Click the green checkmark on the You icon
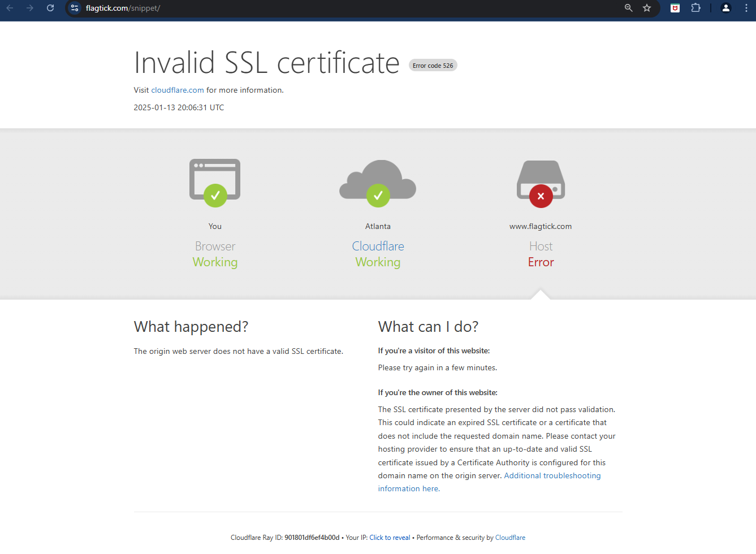Image resolution: width=756 pixels, height=554 pixels. point(215,196)
